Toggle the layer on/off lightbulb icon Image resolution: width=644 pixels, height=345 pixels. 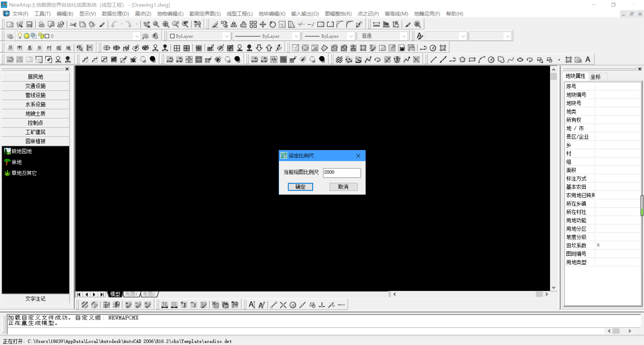tap(20, 36)
